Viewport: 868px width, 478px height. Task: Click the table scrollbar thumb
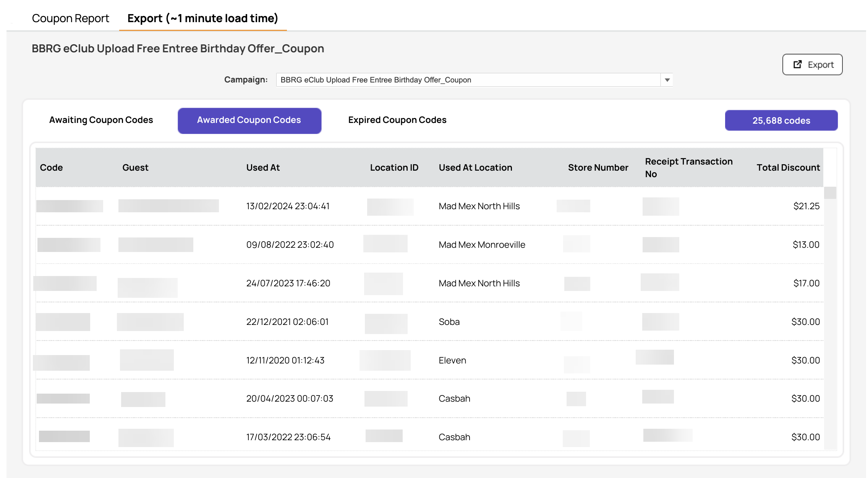pos(830,193)
